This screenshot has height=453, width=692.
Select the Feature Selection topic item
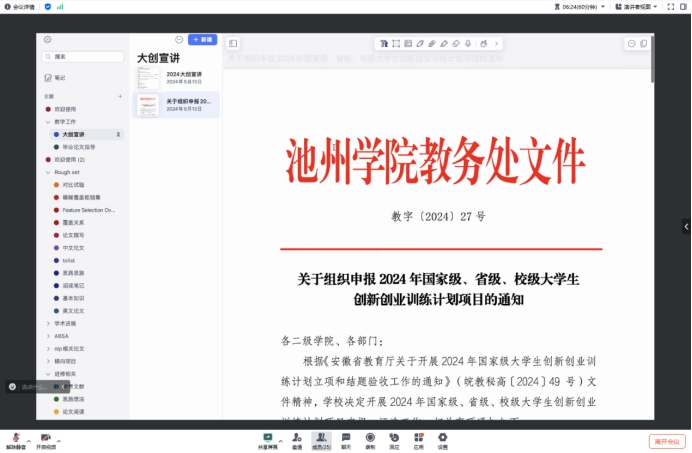(x=88, y=210)
